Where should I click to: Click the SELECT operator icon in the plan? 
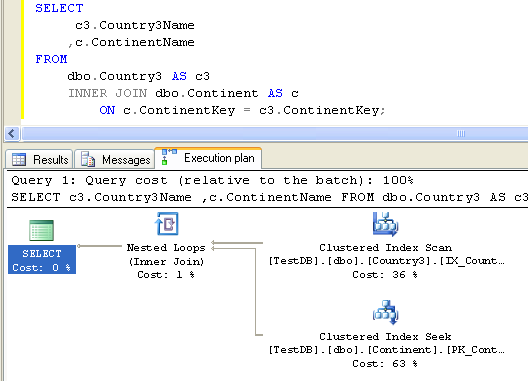coord(41,230)
